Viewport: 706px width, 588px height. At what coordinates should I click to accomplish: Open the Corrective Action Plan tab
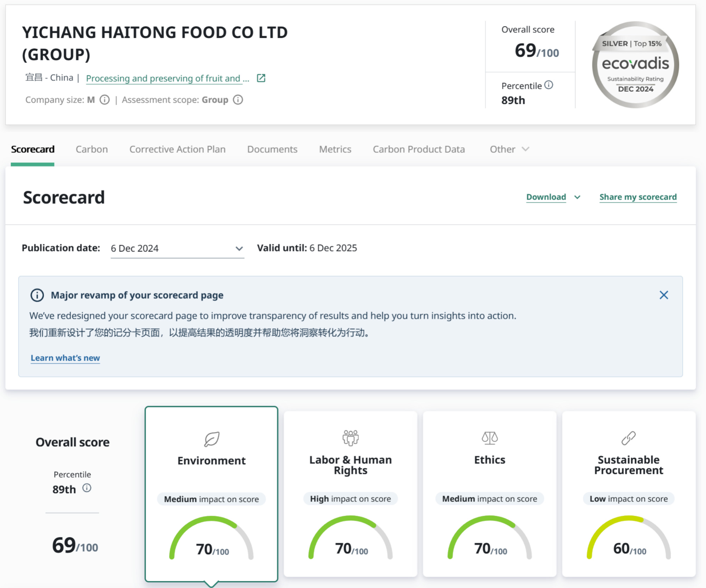pyautogui.click(x=177, y=149)
